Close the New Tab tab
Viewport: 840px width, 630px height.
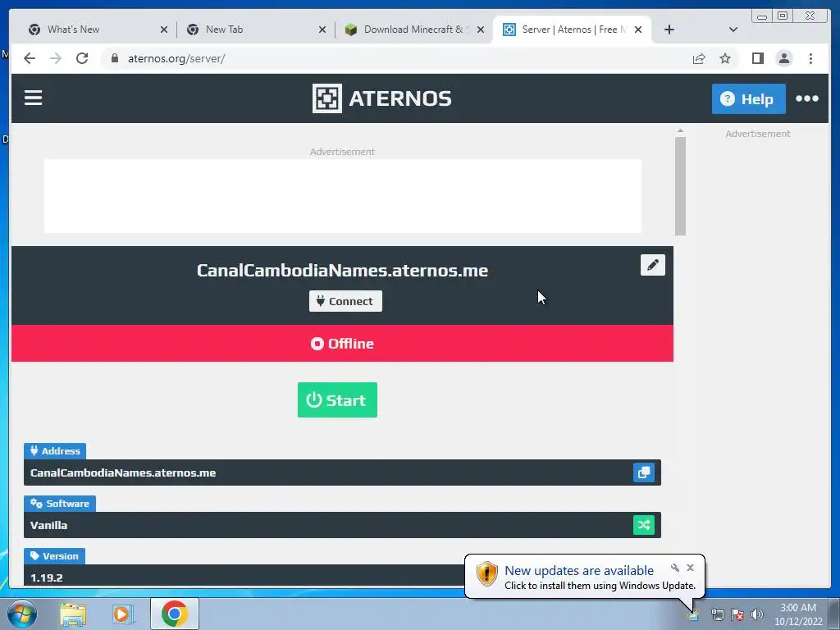322,30
